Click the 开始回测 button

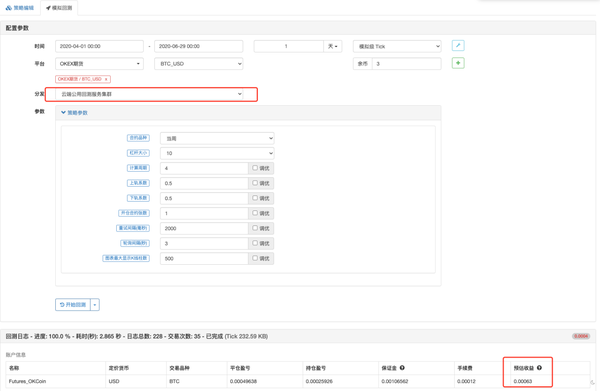coord(73,305)
